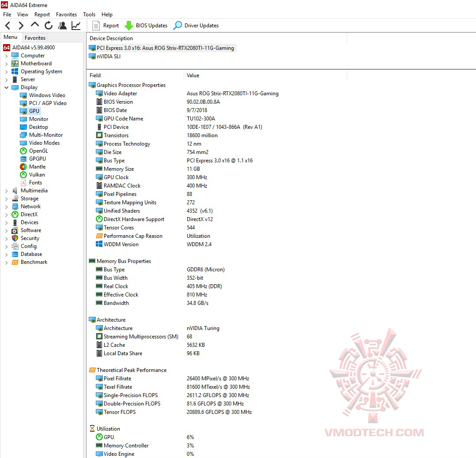Switch to the Favorites tab
The width and height of the screenshot is (476, 458).
[35, 38]
